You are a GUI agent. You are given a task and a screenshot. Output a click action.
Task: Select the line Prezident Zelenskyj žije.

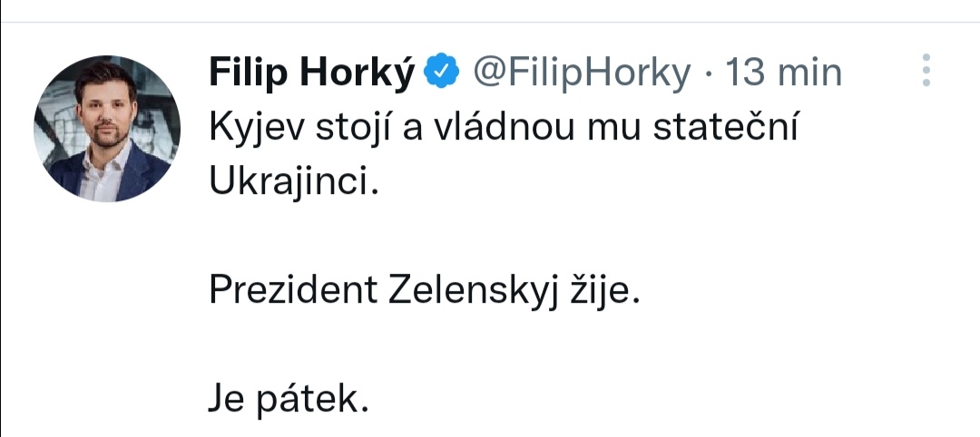(426, 290)
